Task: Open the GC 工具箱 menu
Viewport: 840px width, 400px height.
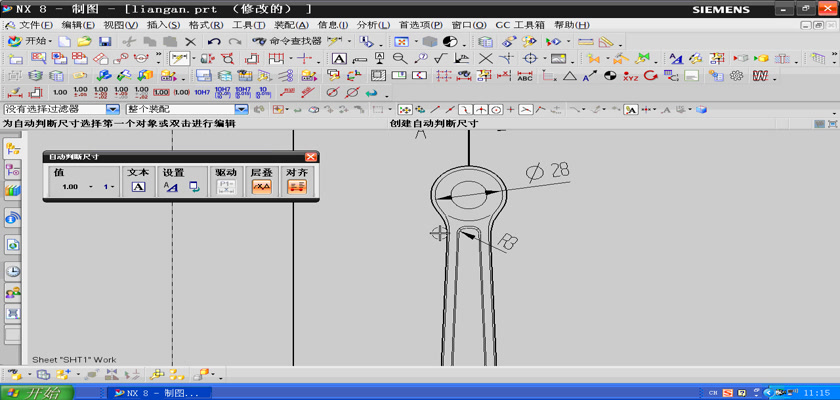Action: 520,25
